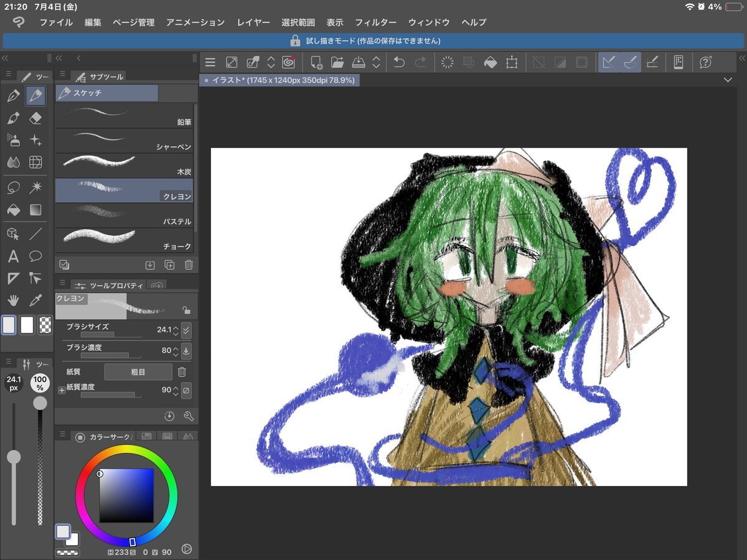Select the Correct line tool
This screenshot has height=560, width=747.
[x=36, y=278]
